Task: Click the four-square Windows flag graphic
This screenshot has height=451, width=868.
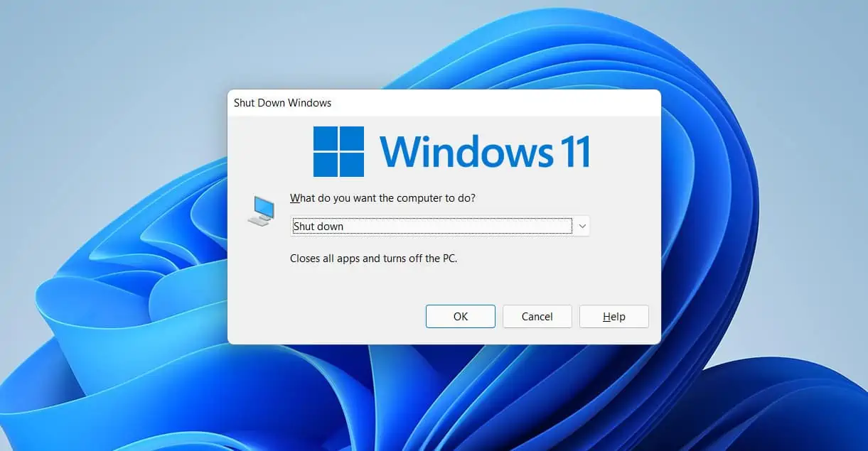Action: pos(338,150)
